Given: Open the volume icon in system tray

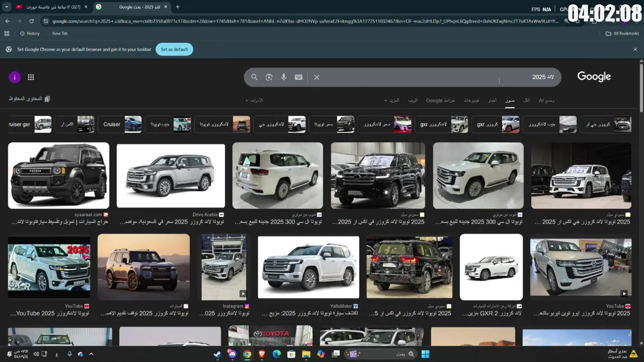Looking at the screenshot, I should [36, 354].
